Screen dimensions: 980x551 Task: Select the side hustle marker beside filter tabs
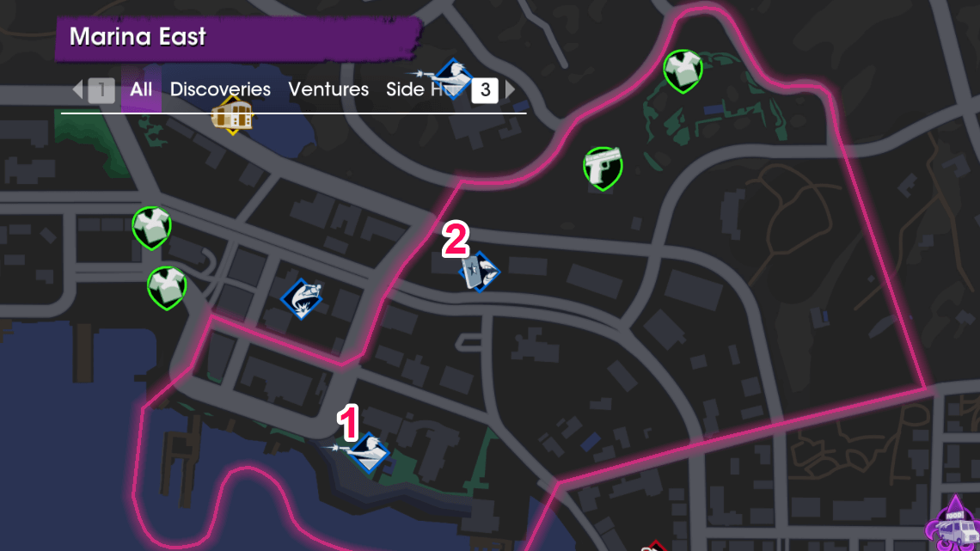click(x=452, y=79)
